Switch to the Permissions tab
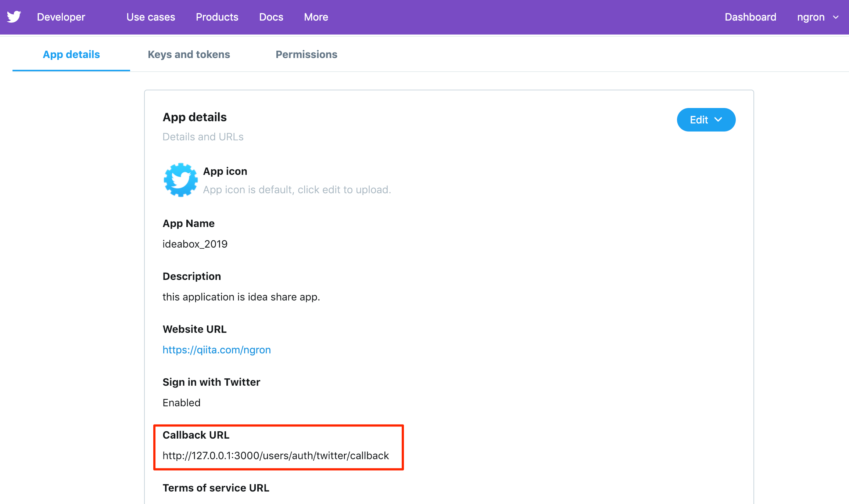The width and height of the screenshot is (849, 504). 306,54
